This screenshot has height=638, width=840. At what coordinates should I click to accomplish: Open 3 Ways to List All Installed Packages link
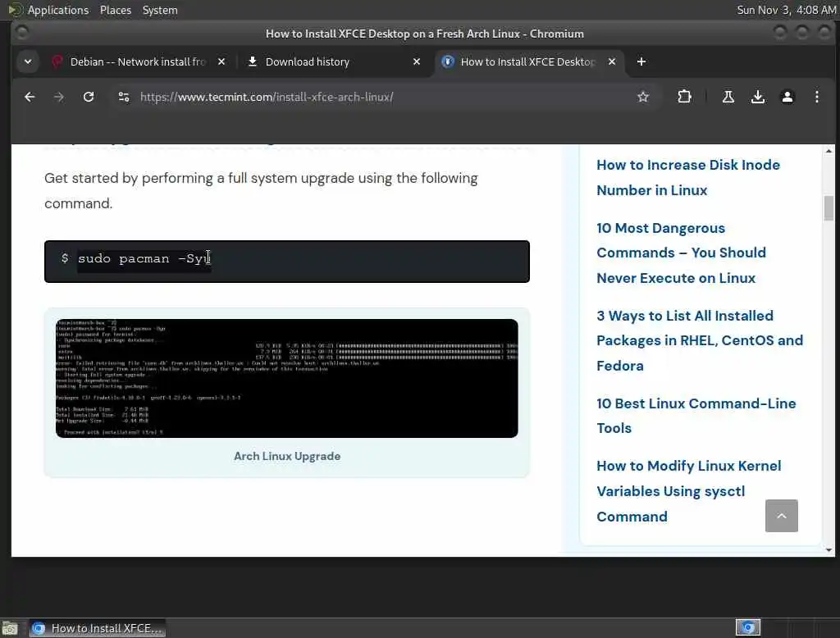point(700,340)
